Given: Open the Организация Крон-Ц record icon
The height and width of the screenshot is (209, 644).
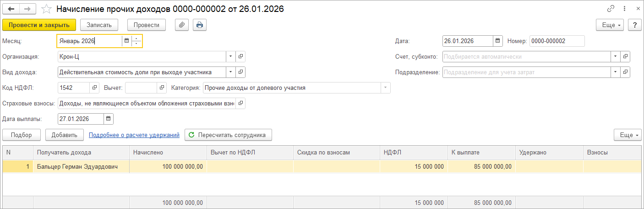Looking at the screenshot, I should point(241,57).
